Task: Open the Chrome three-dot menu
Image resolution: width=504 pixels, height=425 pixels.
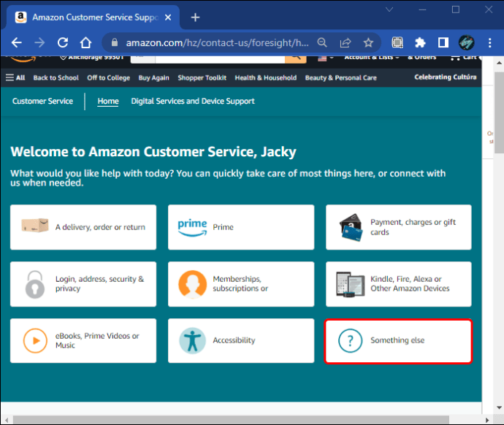Action: [x=487, y=42]
